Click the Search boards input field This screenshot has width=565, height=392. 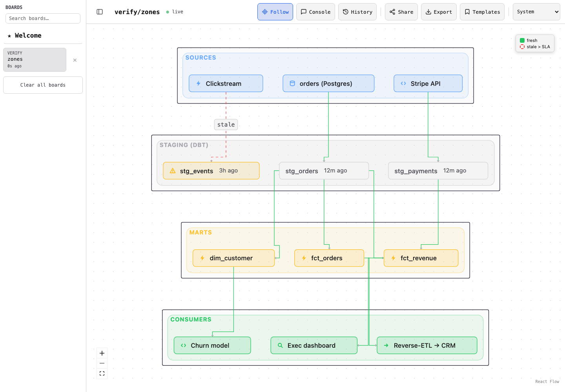[x=43, y=18]
